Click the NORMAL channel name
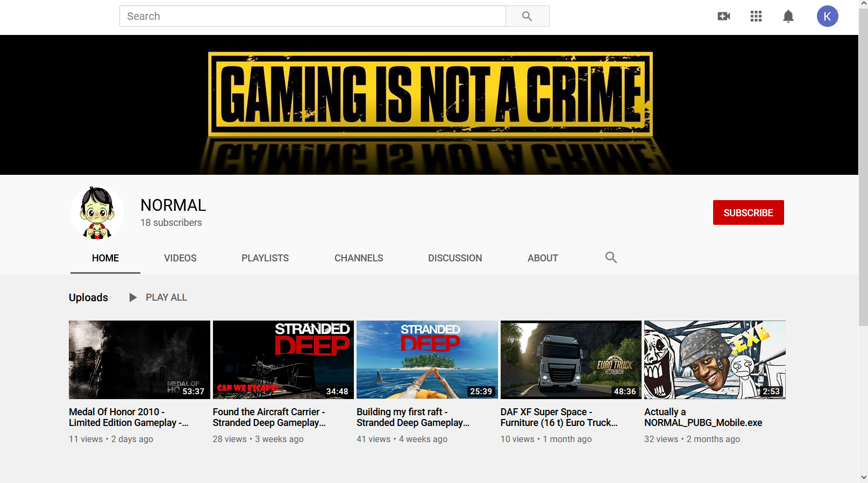Image resolution: width=868 pixels, height=483 pixels. [x=173, y=205]
